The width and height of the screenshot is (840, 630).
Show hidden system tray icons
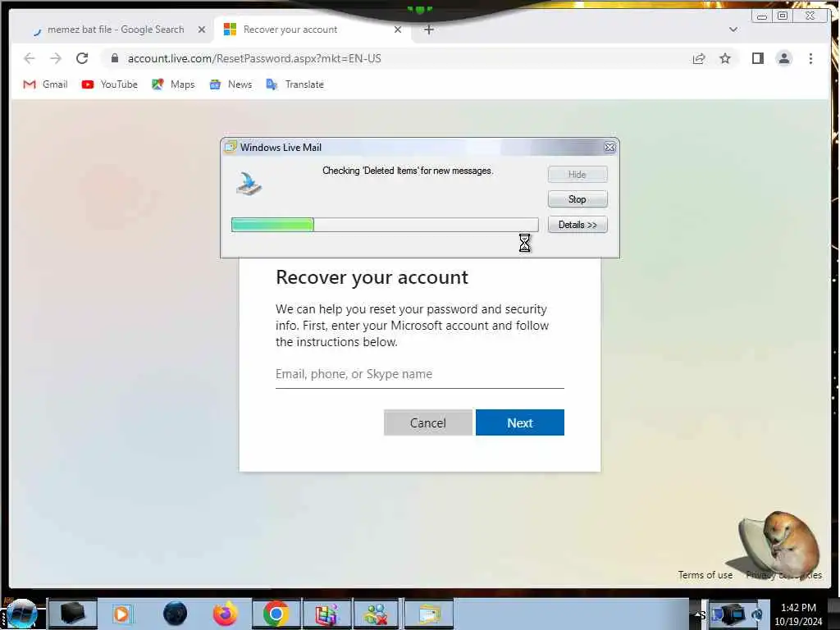pyautogui.click(x=699, y=614)
